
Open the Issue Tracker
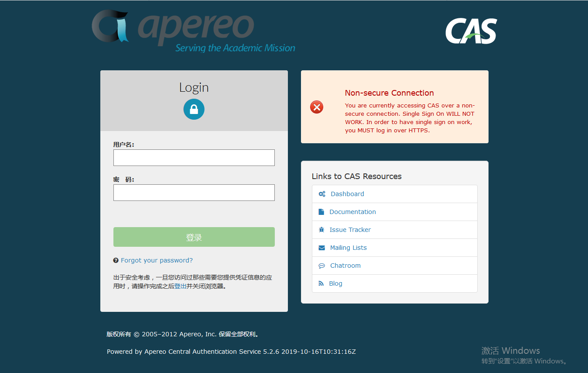pyautogui.click(x=351, y=229)
